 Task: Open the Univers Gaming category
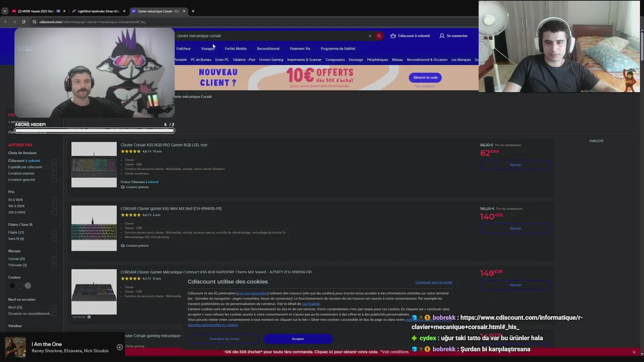coord(271,60)
